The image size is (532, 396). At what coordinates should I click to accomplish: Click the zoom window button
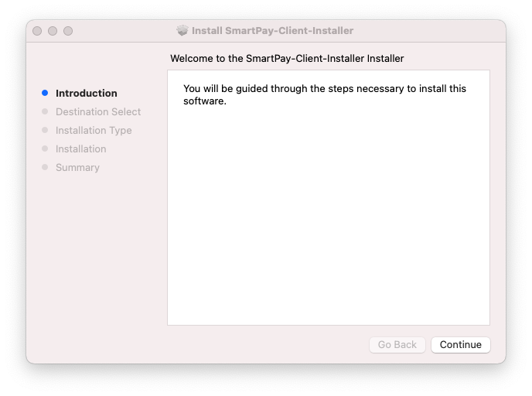(68, 31)
